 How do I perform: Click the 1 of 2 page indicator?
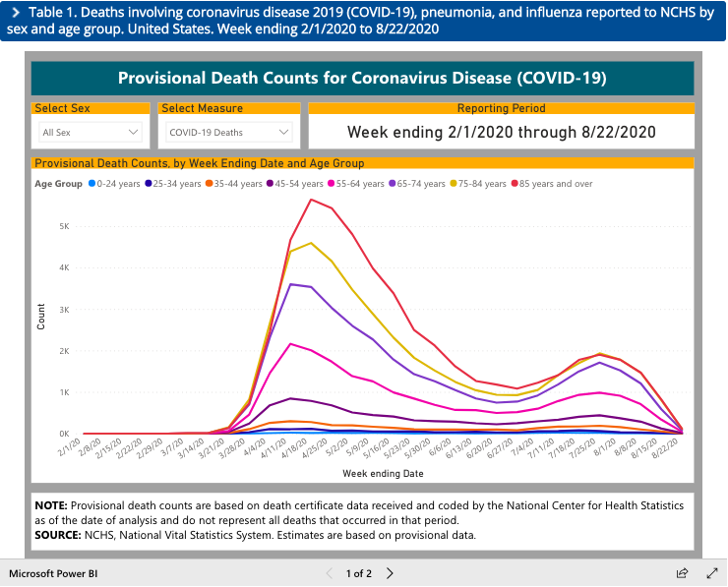pyautogui.click(x=359, y=572)
